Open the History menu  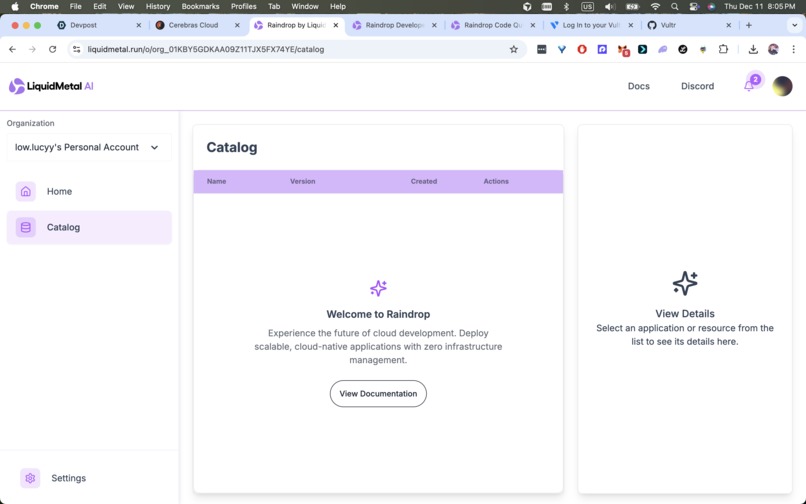(x=157, y=7)
